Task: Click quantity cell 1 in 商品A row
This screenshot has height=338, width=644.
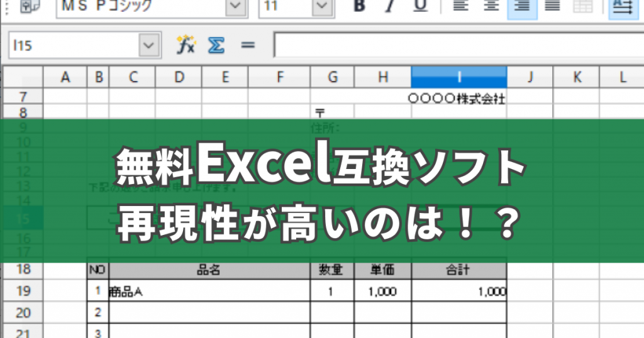Action: coord(332,292)
